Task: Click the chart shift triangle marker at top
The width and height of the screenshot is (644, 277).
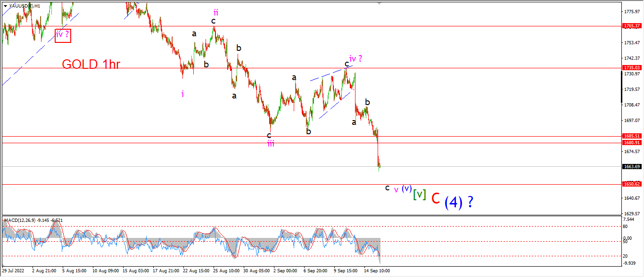Action: point(379,4)
